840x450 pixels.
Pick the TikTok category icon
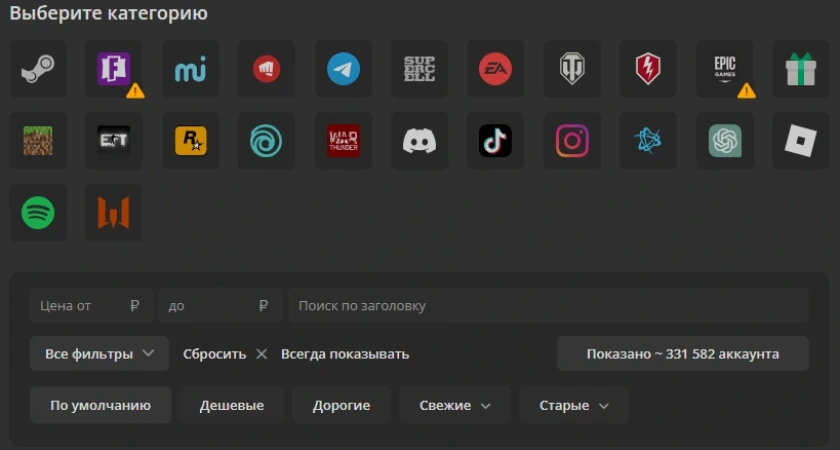[x=495, y=141]
